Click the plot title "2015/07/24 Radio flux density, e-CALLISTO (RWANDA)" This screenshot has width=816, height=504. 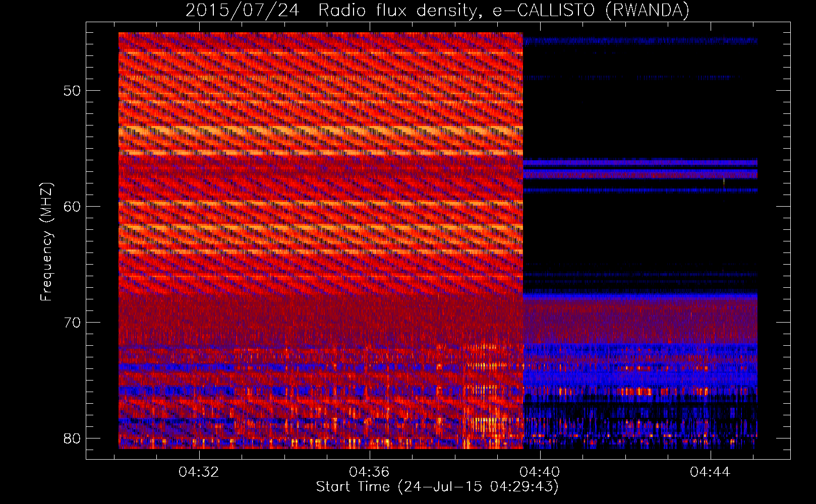[437, 10]
